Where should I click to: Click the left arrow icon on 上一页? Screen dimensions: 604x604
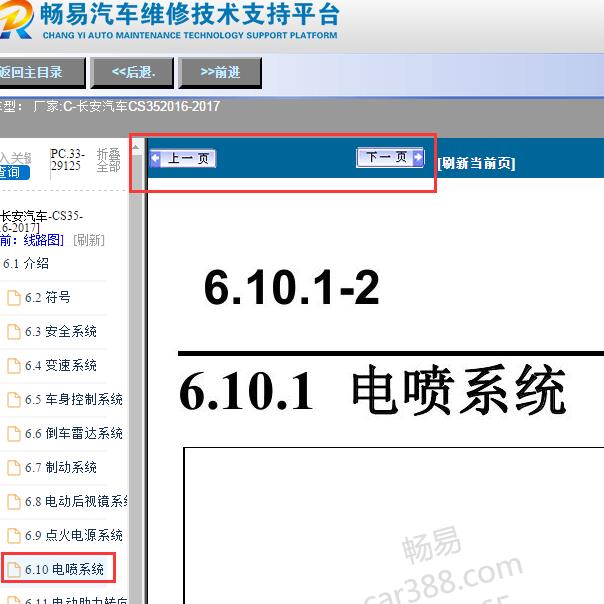(x=156, y=158)
